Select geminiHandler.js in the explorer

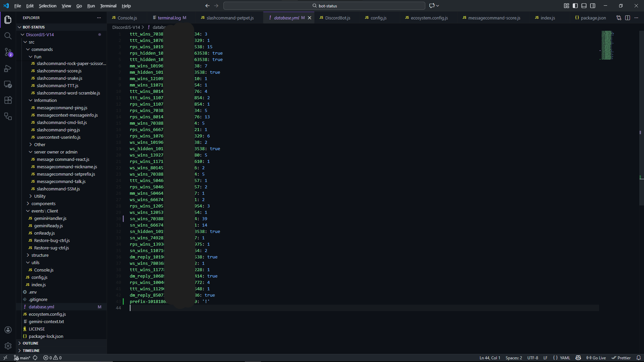[50, 218]
